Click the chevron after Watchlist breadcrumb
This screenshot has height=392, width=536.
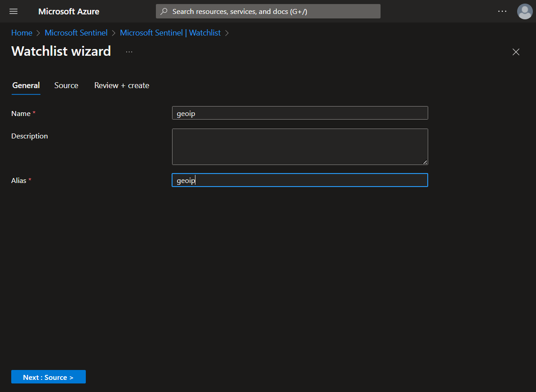(226, 33)
